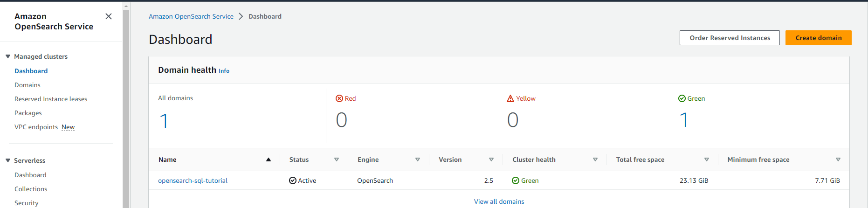Open Serverless Security section
The width and height of the screenshot is (868, 208).
(x=27, y=203)
